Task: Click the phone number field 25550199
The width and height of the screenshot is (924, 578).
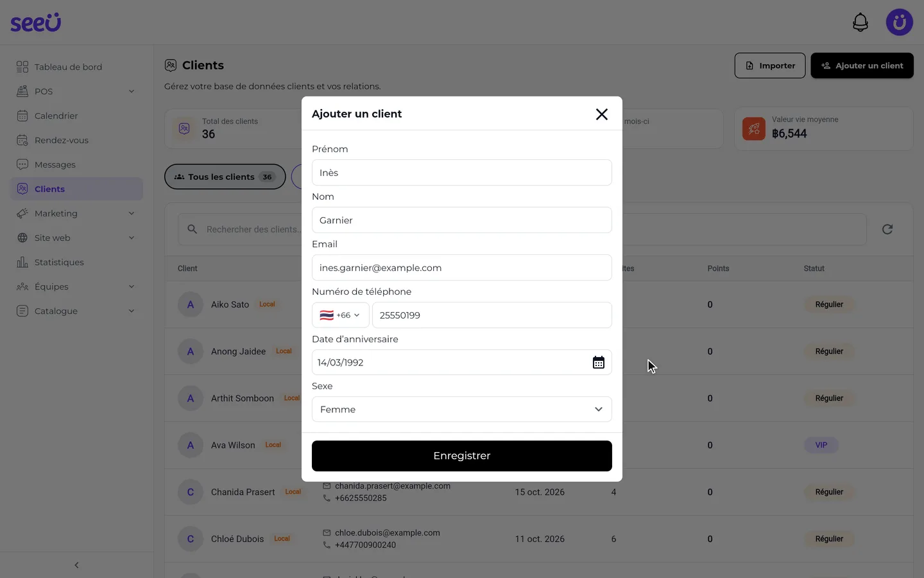Action: 492,315
